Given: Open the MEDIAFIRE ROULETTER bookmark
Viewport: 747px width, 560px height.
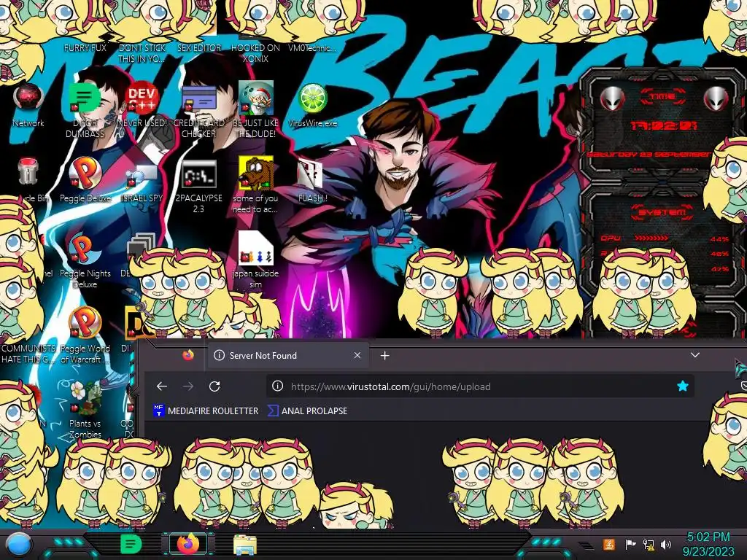Looking at the screenshot, I should click(205, 411).
